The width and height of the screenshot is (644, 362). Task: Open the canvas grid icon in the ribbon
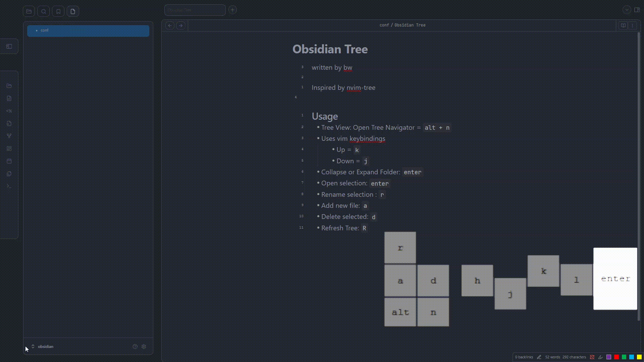coord(9,148)
